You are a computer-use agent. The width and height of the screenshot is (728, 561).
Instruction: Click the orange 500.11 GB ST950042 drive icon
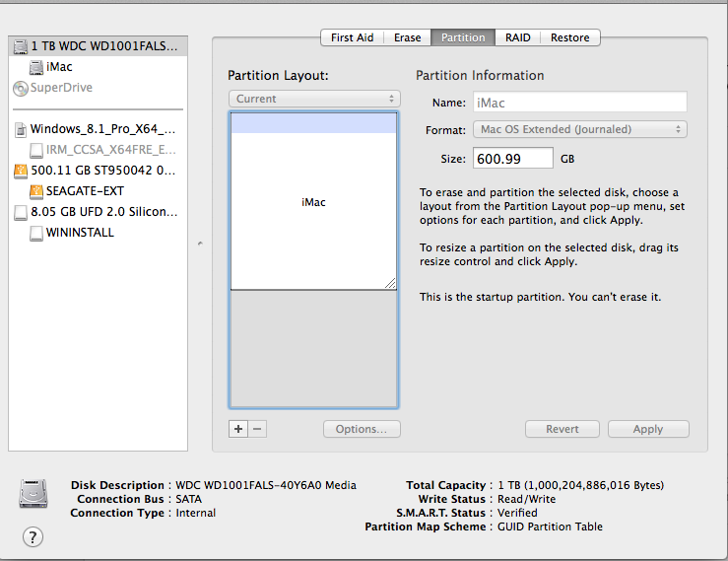coord(21,171)
